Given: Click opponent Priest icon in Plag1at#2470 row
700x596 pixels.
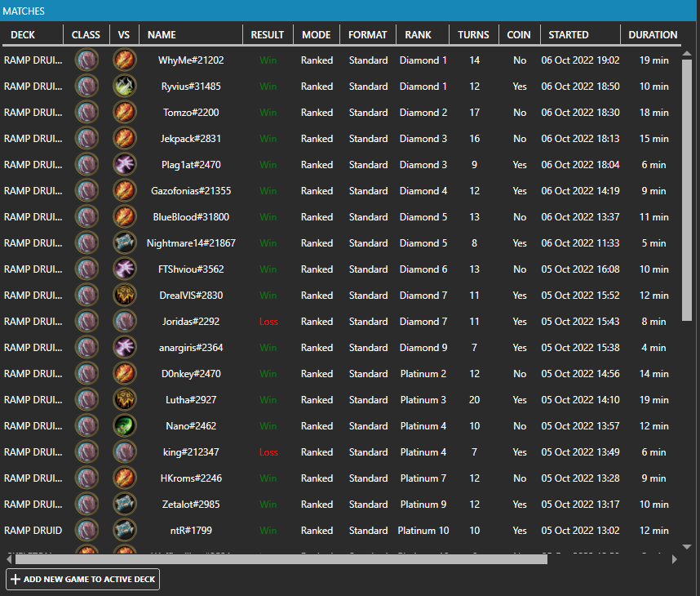Looking at the screenshot, I should tap(125, 164).
